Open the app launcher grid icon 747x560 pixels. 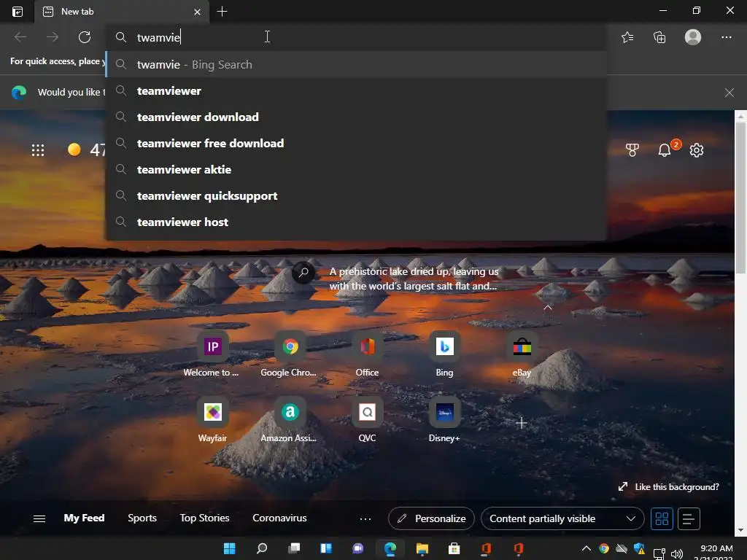[x=38, y=150]
